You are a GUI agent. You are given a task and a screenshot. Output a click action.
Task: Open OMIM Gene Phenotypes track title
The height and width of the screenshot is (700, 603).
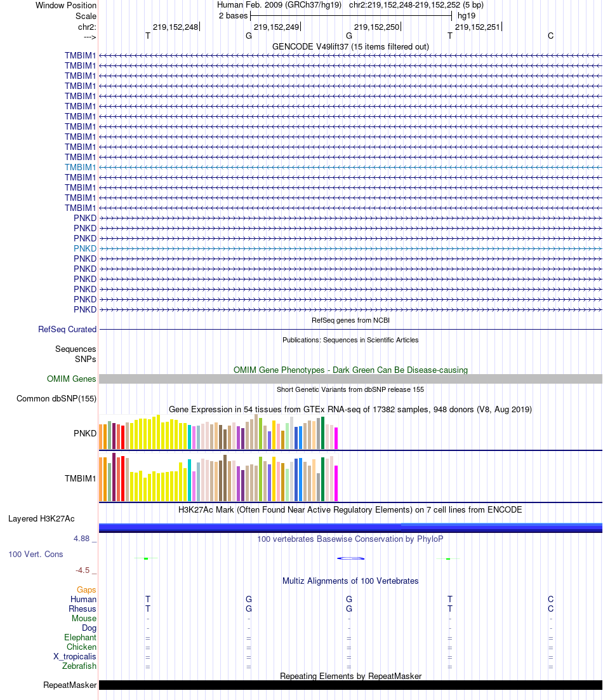click(350, 370)
